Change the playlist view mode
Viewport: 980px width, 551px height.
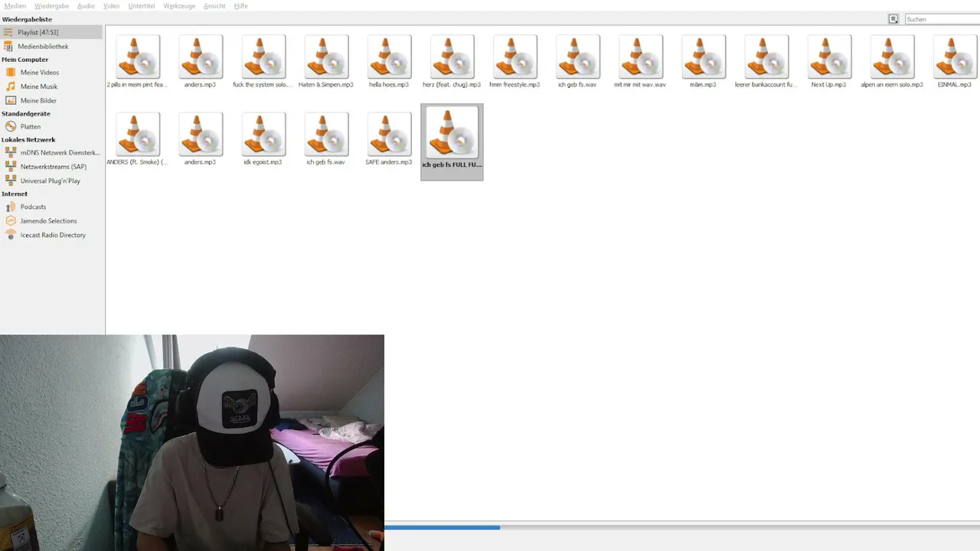click(x=893, y=19)
